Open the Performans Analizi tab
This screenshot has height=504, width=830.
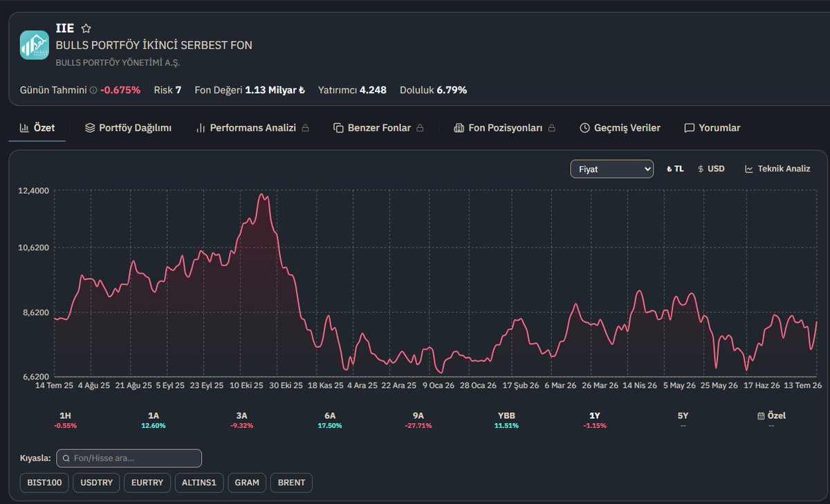252,128
